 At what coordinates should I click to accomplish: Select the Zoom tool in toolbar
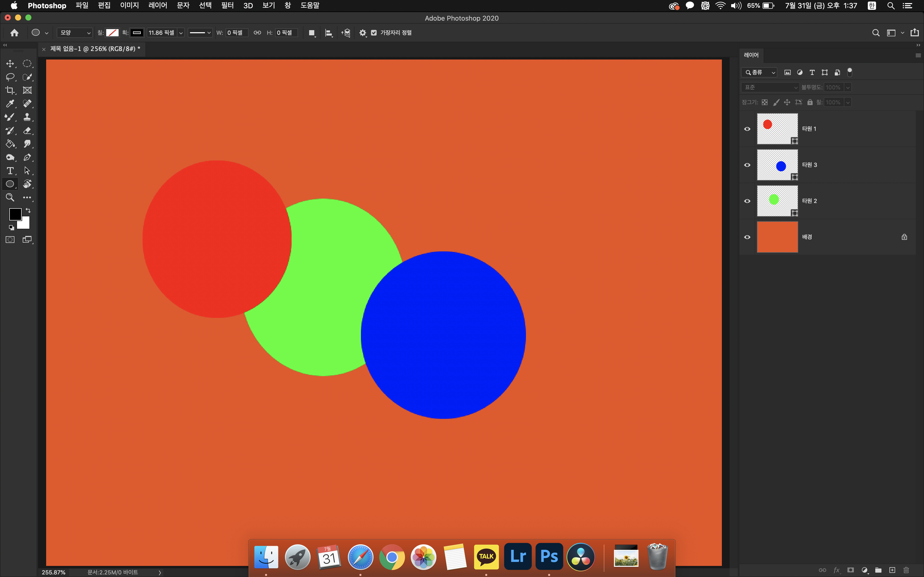10,197
